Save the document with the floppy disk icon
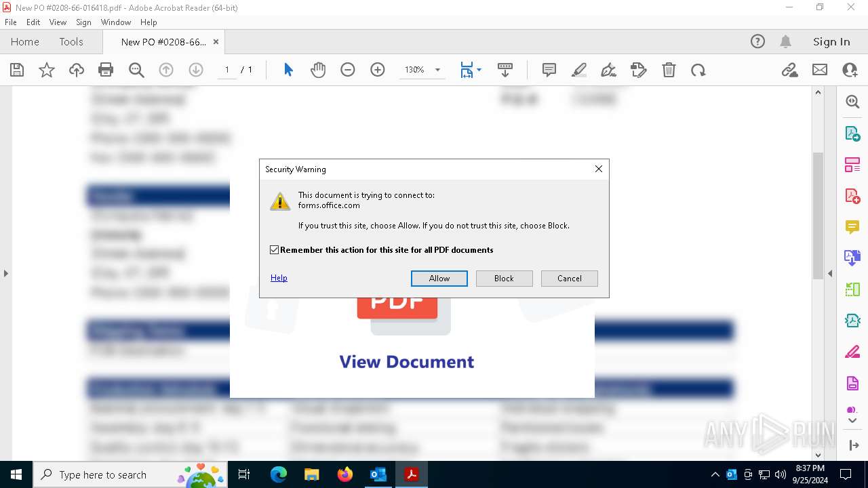Viewport: 868px width, 488px height. tap(17, 70)
